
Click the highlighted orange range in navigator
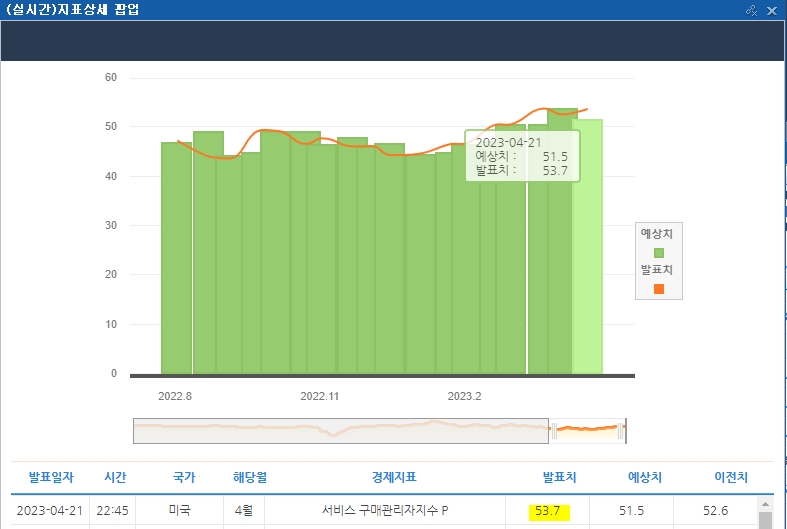tap(587, 431)
